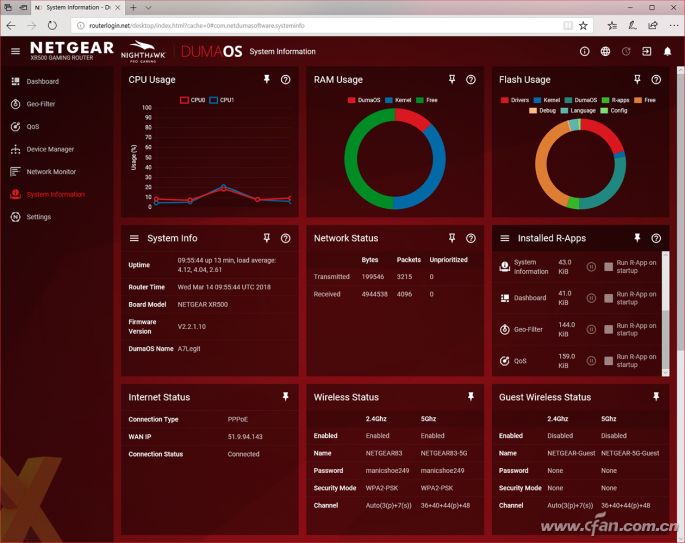Open a new browser tab

point(133,7)
